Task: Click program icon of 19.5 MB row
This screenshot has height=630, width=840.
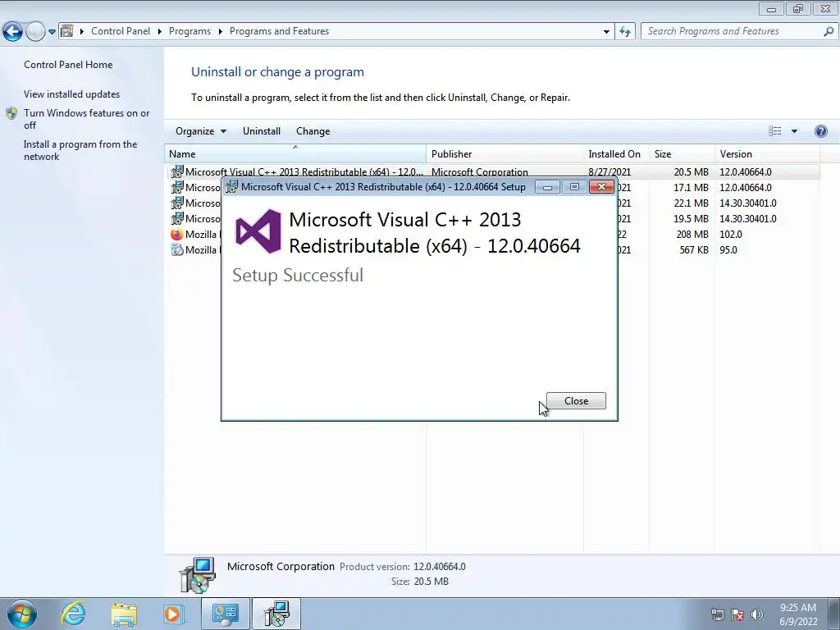Action: 177,218
